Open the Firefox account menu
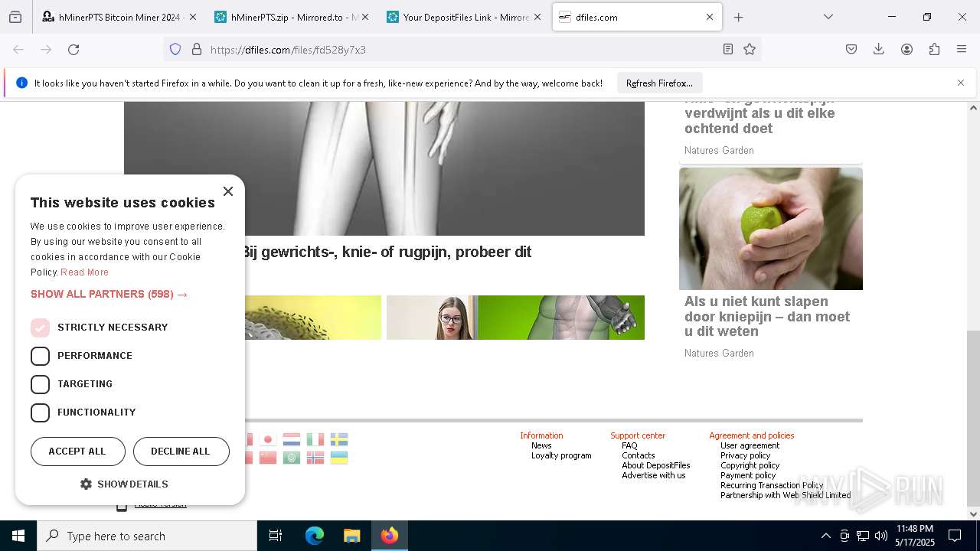This screenshot has height=551, width=980. tap(906, 50)
